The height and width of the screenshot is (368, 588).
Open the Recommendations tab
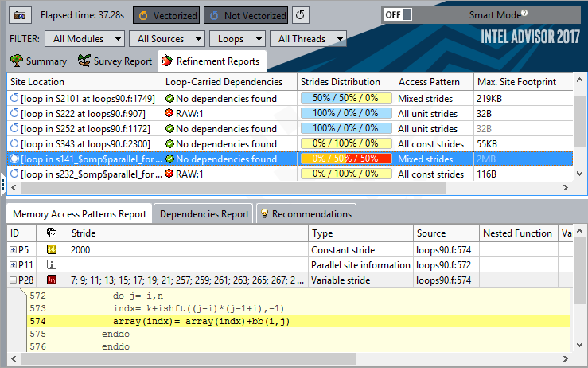coord(306,214)
